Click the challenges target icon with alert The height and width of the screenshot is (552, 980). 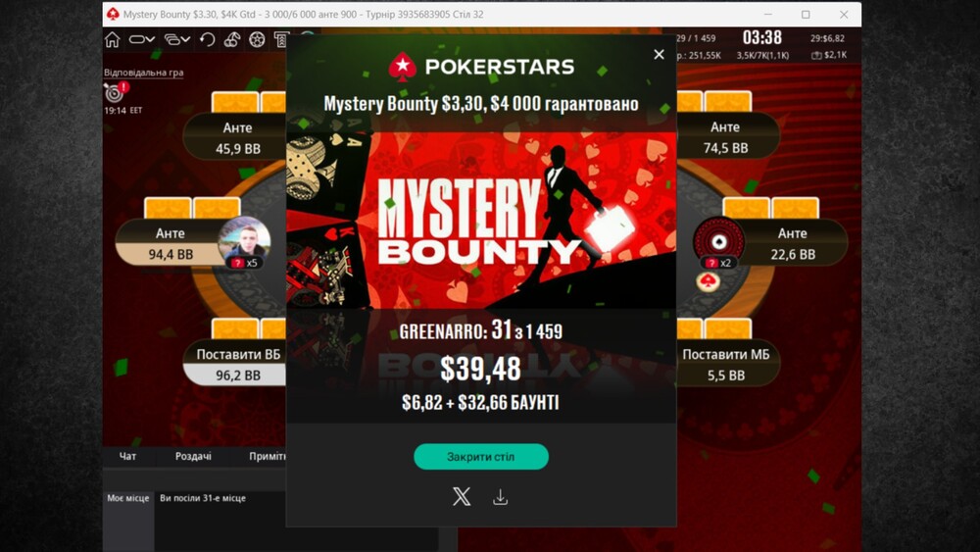pos(115,92)
